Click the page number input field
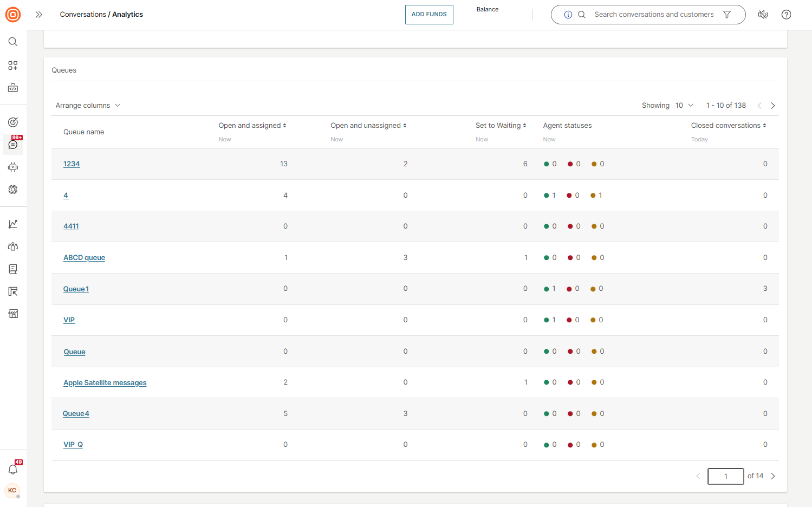 click(725, 476)
